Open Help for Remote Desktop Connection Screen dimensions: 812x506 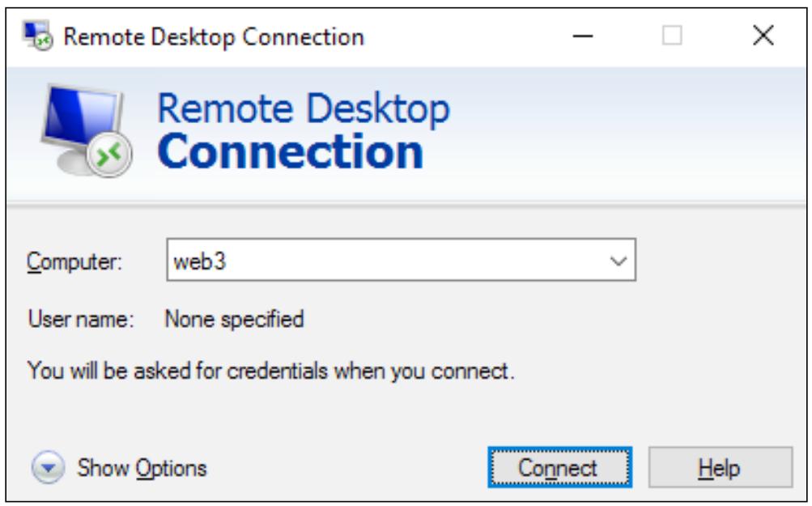721,468
